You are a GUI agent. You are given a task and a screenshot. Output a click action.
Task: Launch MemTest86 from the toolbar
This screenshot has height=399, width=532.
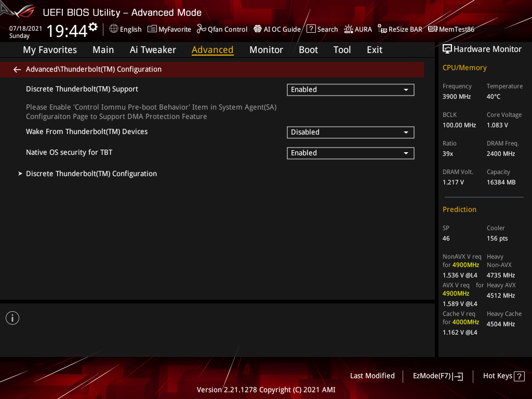451,29
